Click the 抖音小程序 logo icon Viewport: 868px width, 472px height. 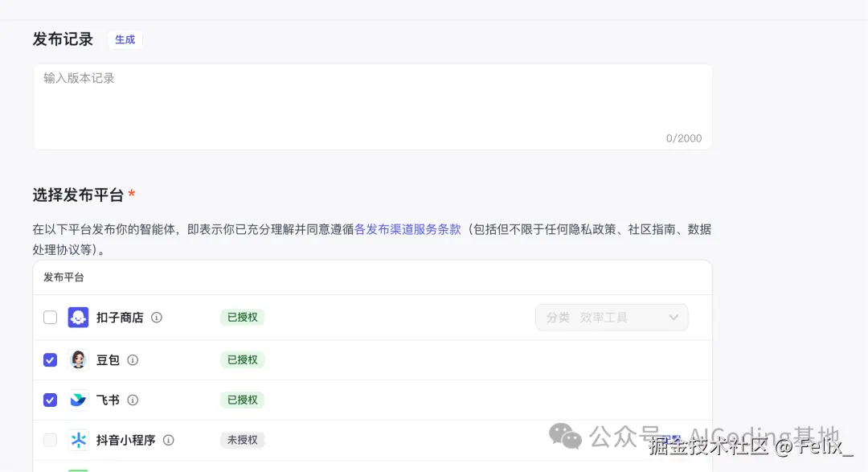point(78,440)
